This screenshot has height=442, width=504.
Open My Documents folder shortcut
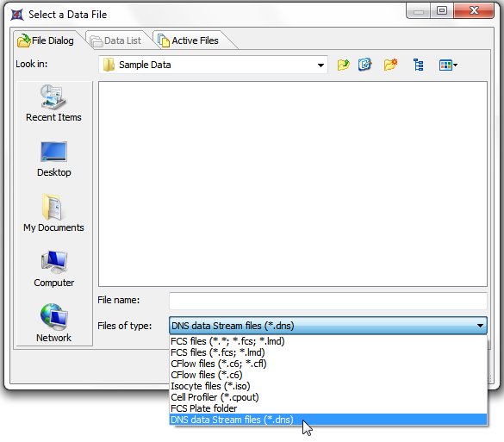[x=53, y=213]
